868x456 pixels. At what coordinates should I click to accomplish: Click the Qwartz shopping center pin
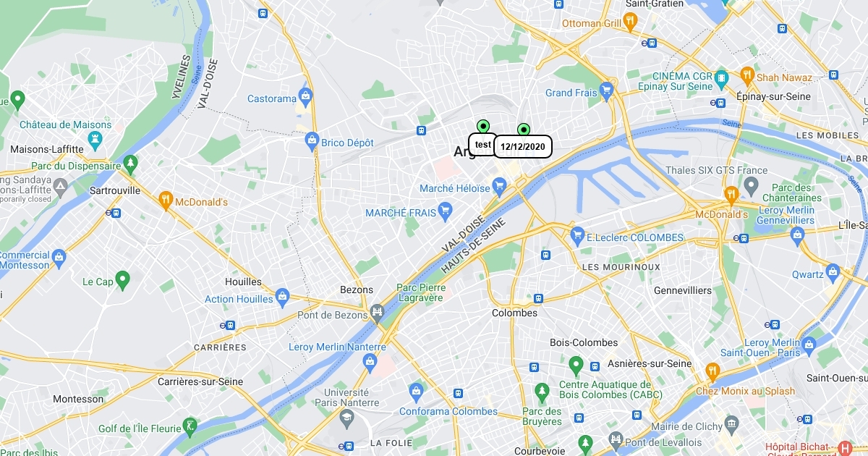coord(833,271)
